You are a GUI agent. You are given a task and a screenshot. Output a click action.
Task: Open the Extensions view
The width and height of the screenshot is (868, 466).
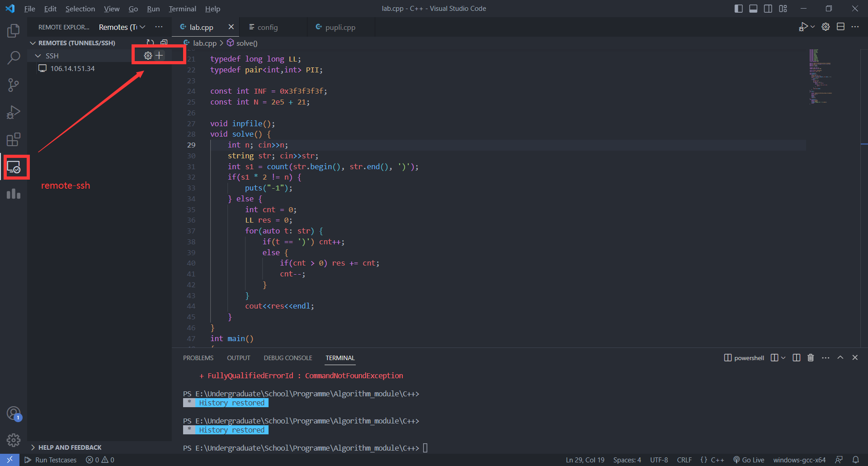(x=14, y=139)
